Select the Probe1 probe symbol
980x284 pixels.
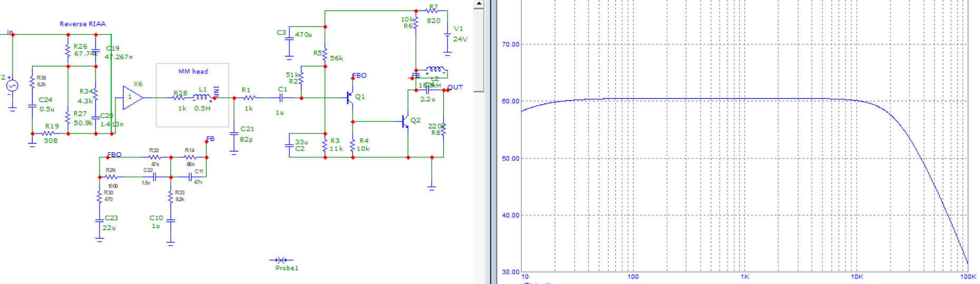281,260
